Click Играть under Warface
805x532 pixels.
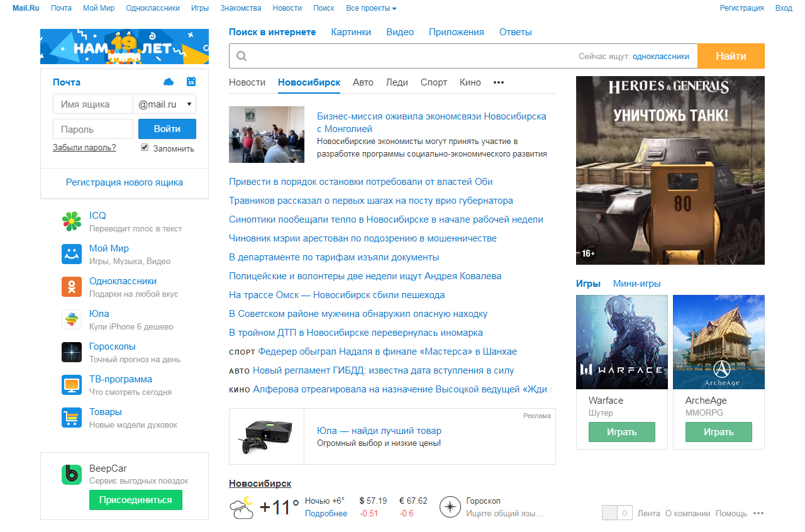[x=622, y=432]
